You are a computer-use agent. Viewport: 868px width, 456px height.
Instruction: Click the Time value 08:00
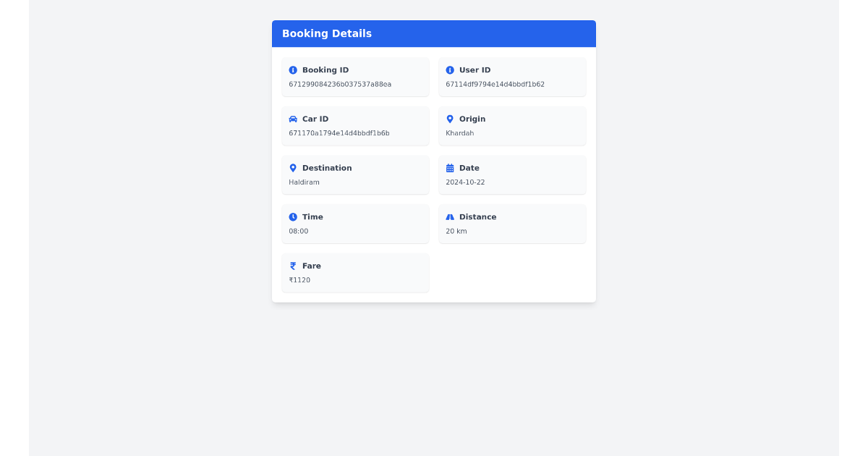click(x=298, y=231)
